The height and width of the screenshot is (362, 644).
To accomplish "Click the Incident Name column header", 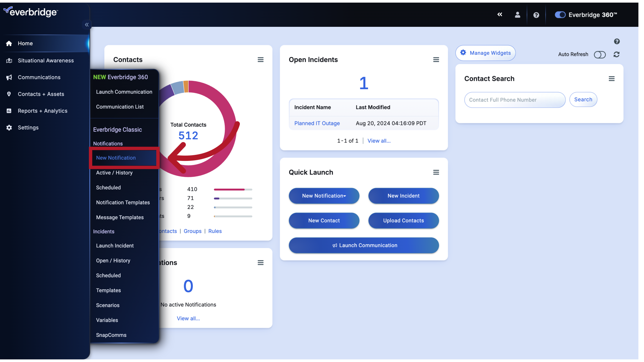I will coord(313,107).
